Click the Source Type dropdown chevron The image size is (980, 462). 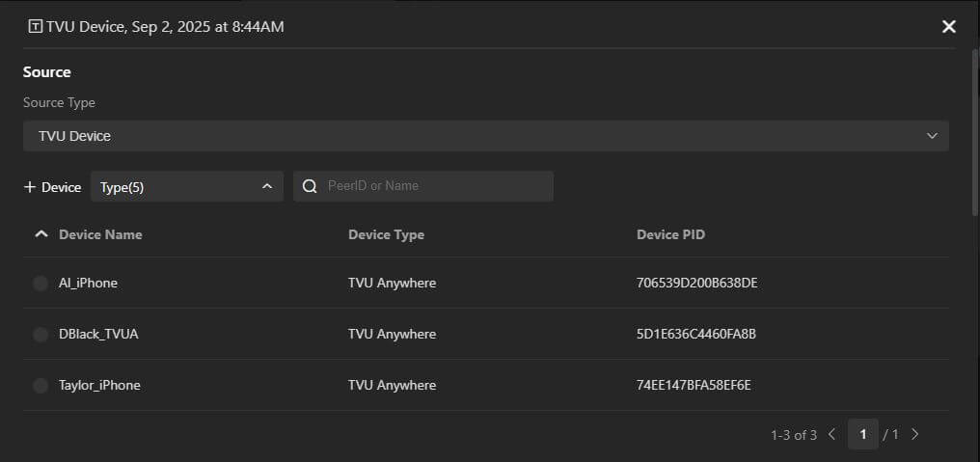point(932,136)
